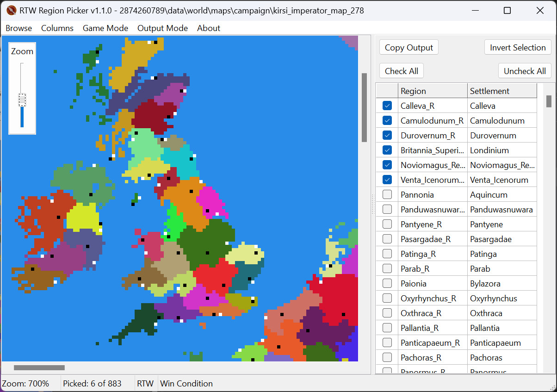Select the Calleva settlement cell
The height and width of the screenshot is (392, 557).
coord(502,106)
